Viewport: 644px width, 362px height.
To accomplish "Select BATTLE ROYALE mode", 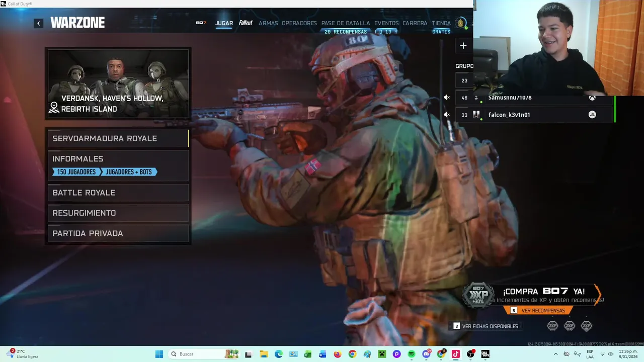I will [118, 193].
